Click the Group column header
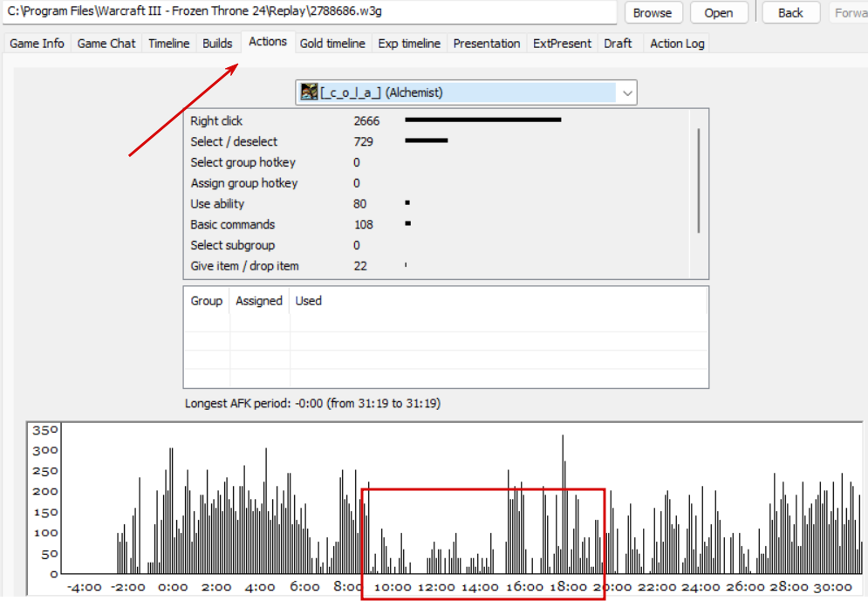The image size is (868, 601). click(x=207, y=300)
